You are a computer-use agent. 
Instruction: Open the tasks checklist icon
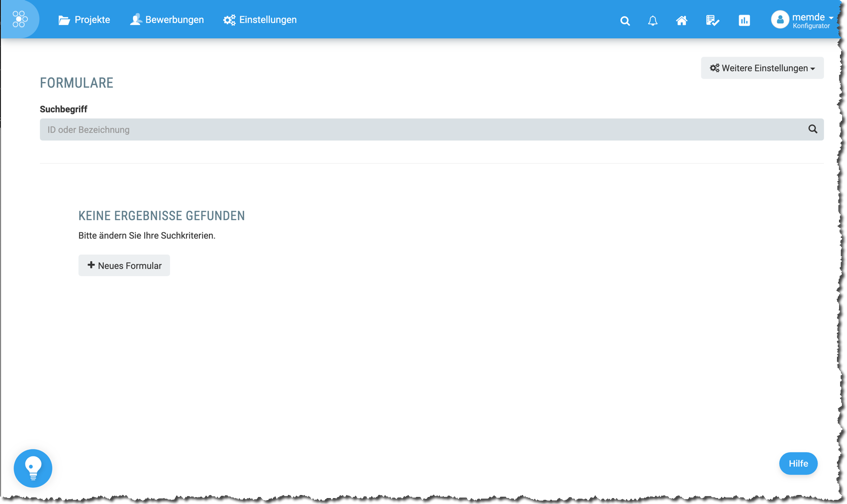coord(712,21)
